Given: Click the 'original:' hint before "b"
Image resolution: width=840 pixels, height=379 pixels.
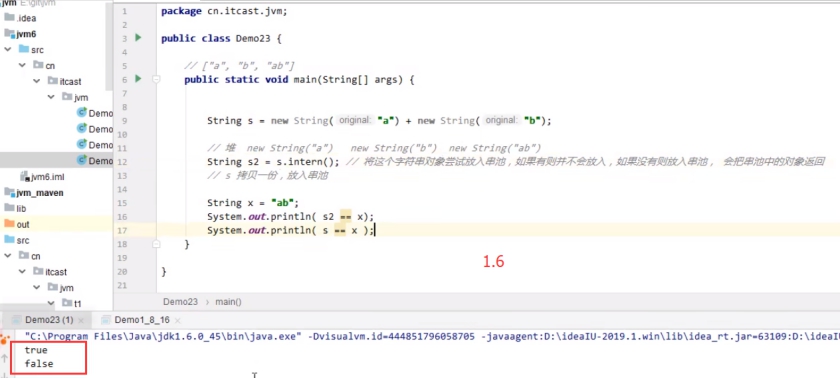Looking at the screenshot, I should 501,120.
